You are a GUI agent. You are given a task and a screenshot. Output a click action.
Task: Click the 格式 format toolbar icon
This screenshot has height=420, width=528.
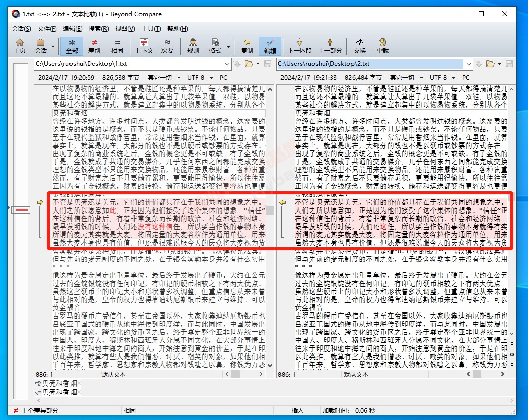[x=215, y=46]
